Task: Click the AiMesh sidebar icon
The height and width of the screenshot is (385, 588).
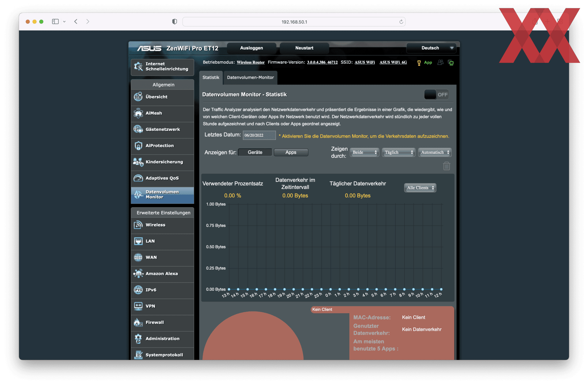Action: click(138, 113)
